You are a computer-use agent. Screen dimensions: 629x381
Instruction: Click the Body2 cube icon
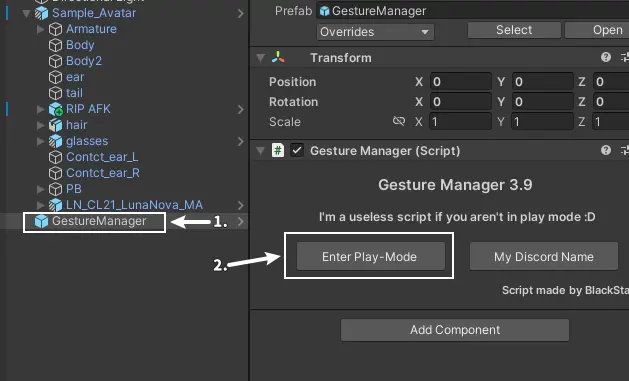[55, 61]
